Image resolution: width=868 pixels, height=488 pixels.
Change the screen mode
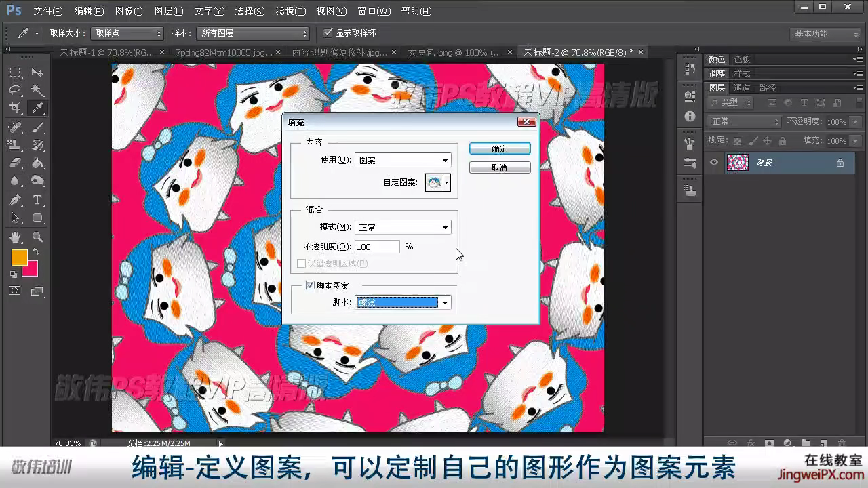(x=37, y=291)
